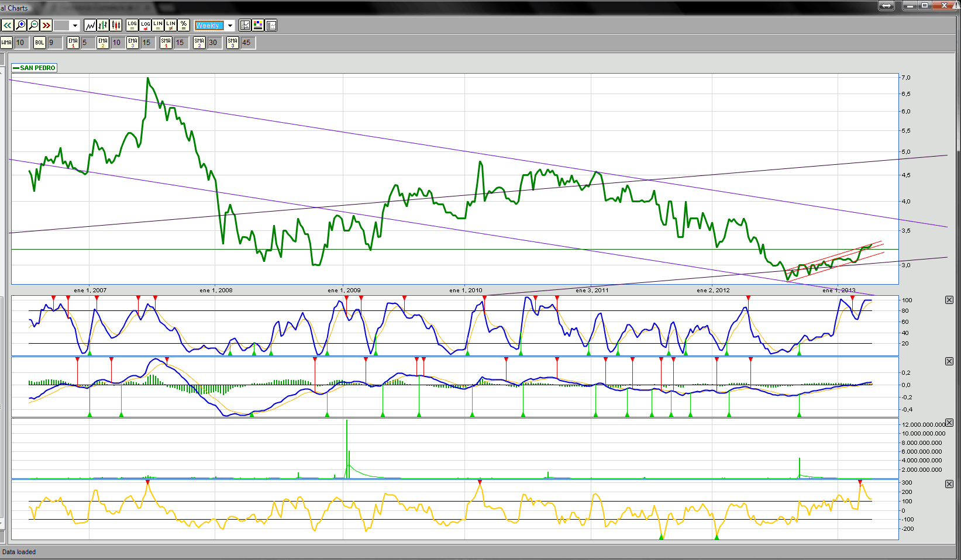Click the "ene 1, 2007" date label
Screen dimensions: 961x560
(x=90, y=290)
